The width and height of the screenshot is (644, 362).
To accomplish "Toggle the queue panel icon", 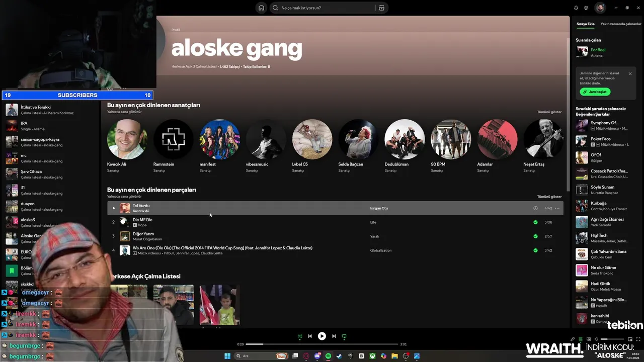I will tap(581, 339).
